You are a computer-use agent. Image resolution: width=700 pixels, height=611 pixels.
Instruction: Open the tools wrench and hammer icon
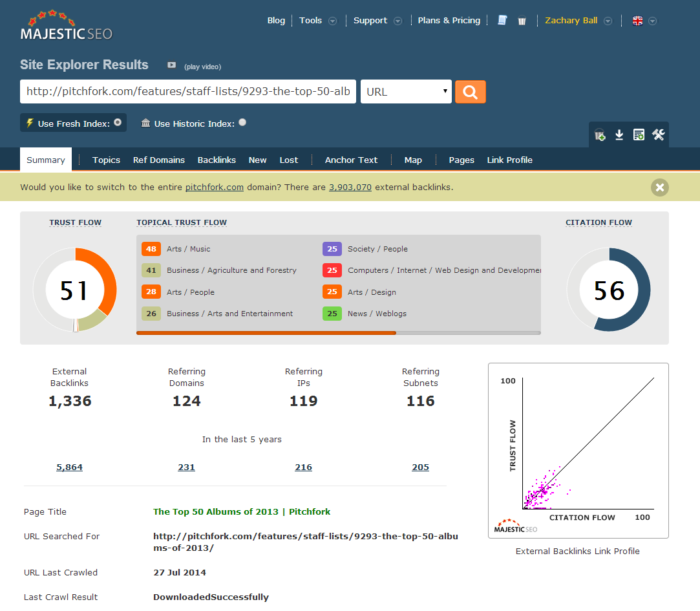coord(659,135)
